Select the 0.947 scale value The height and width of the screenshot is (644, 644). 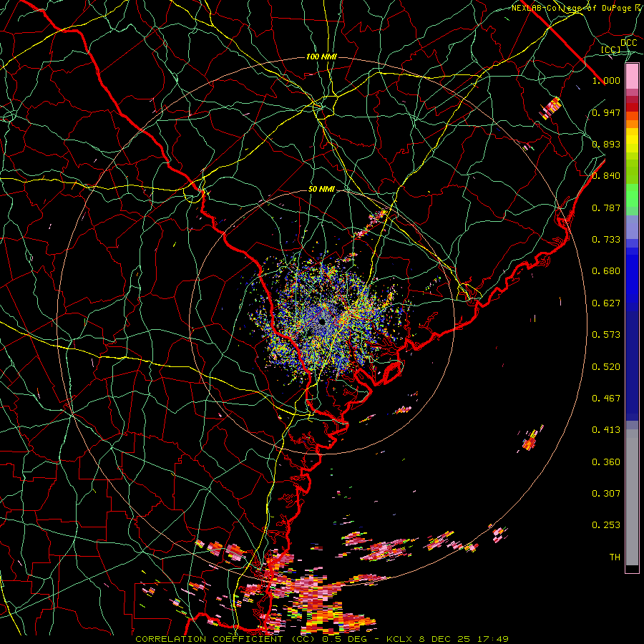pos(606,112)
